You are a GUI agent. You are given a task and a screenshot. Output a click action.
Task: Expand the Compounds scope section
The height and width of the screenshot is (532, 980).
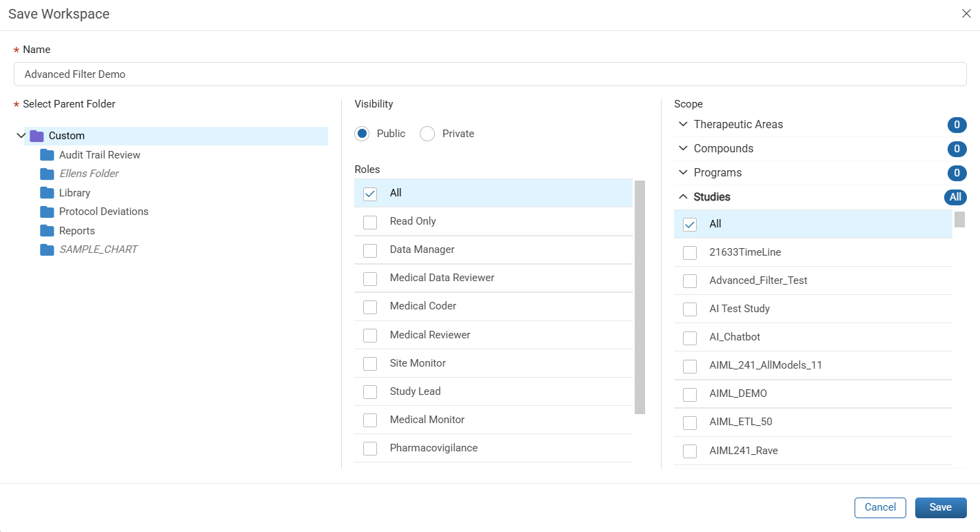(683, 149)
